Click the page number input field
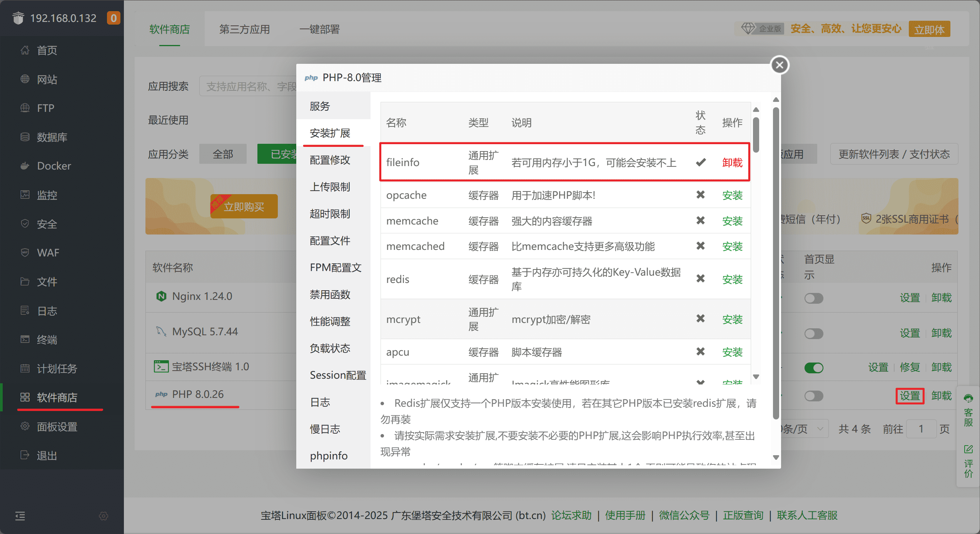This screenshot has width=980, height=534. 921,429
